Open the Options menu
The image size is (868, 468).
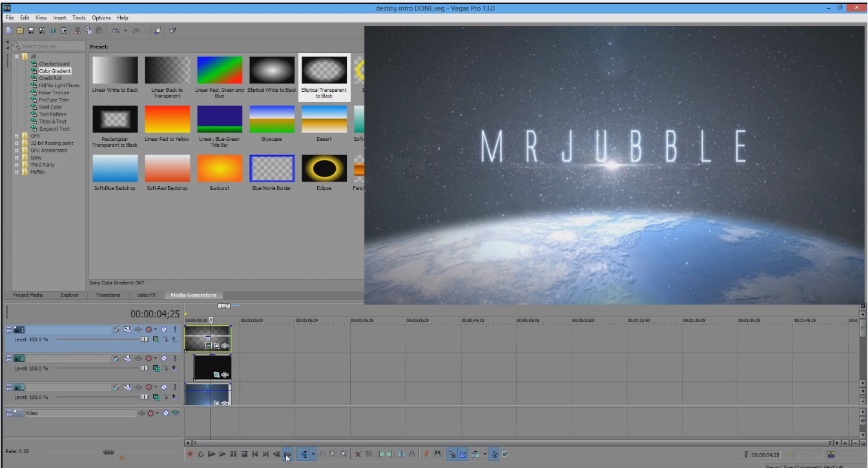tap(101, 17)
